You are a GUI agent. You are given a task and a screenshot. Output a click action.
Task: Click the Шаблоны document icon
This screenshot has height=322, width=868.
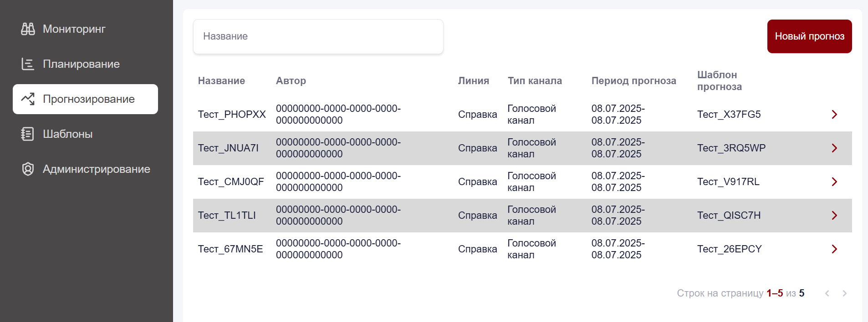28,134
